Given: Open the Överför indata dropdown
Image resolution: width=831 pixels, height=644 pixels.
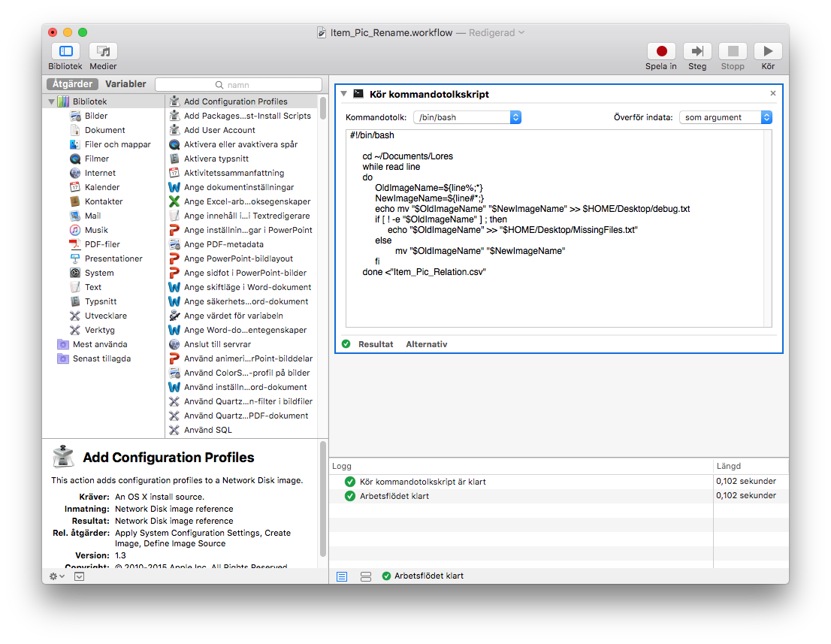Looking at the screenshot, I should 726,117.
